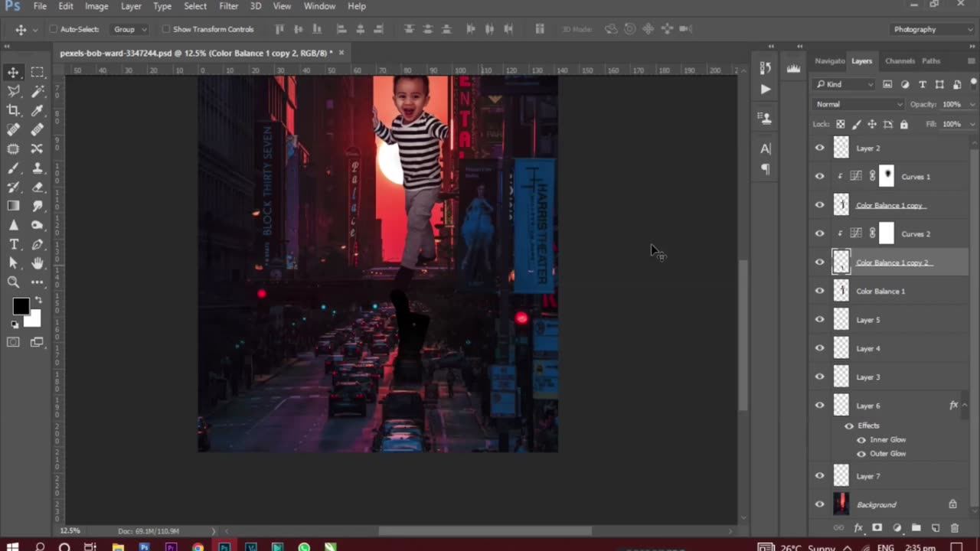
Task: Set the background color swatch
Action: tap(35, 320)
